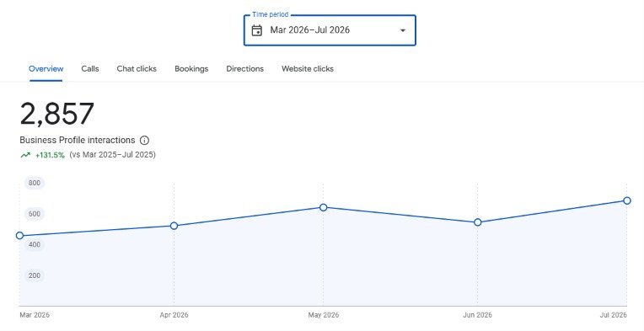The height and width of the screenshot is (331, 644).
Task: Click the "Business Profile interactions" label
Action: [78, 141]
